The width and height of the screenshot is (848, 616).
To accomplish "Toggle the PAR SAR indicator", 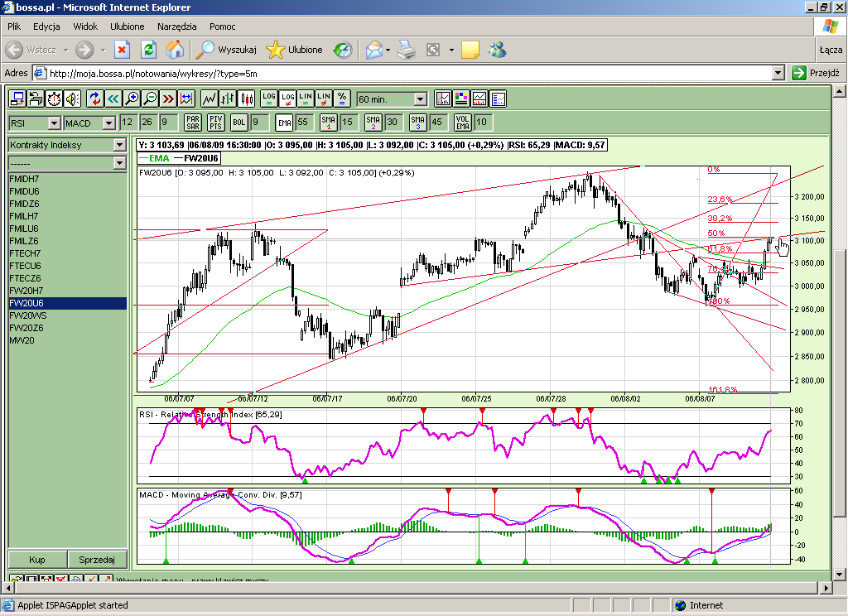I will (x=192, y=123).
